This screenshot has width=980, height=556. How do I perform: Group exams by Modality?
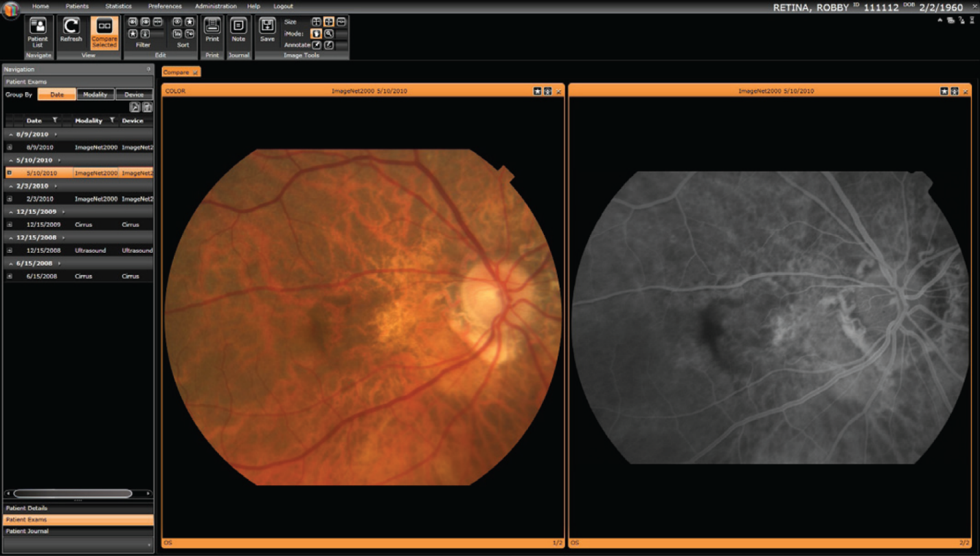(95, 95)
